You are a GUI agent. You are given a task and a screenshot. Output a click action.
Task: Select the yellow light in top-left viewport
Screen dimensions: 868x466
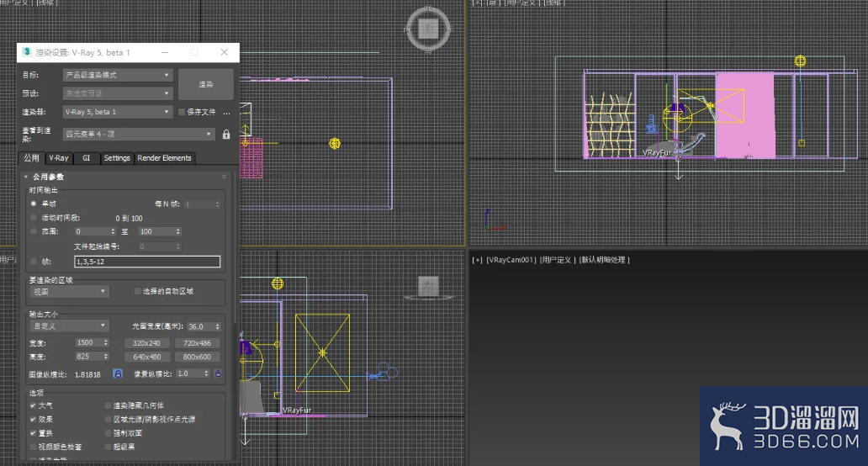(x=335, y=143)
